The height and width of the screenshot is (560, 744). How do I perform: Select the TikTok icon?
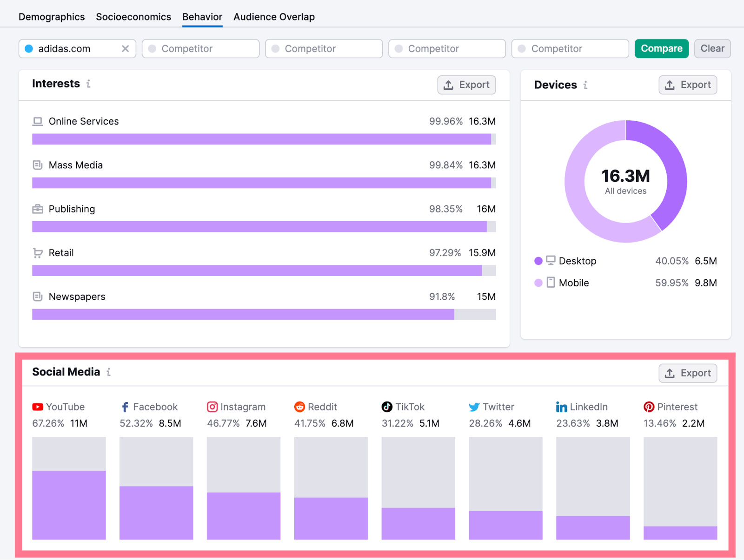tap(386, 407)
